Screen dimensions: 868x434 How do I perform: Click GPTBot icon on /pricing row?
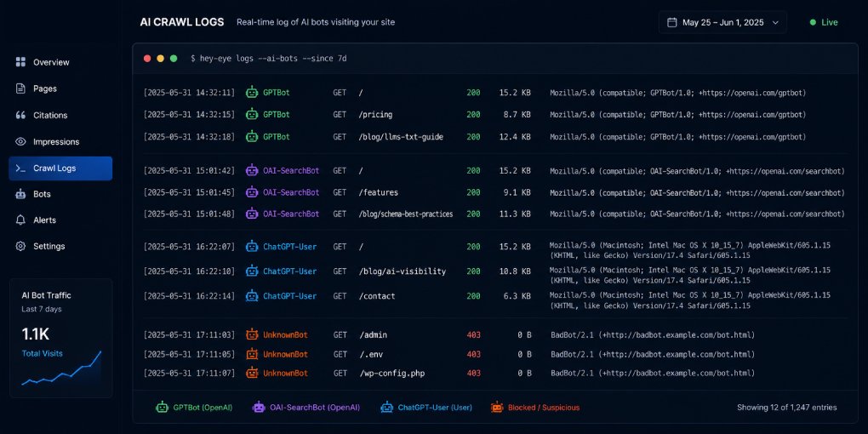252,115
